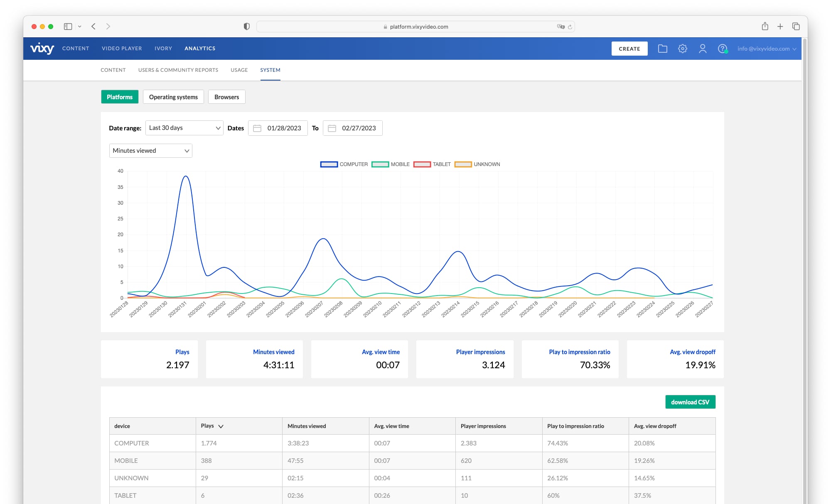The height and width of the screenshot is (504, 831).
Task: Select the SYSTEM tab
Action: point(270,70)
